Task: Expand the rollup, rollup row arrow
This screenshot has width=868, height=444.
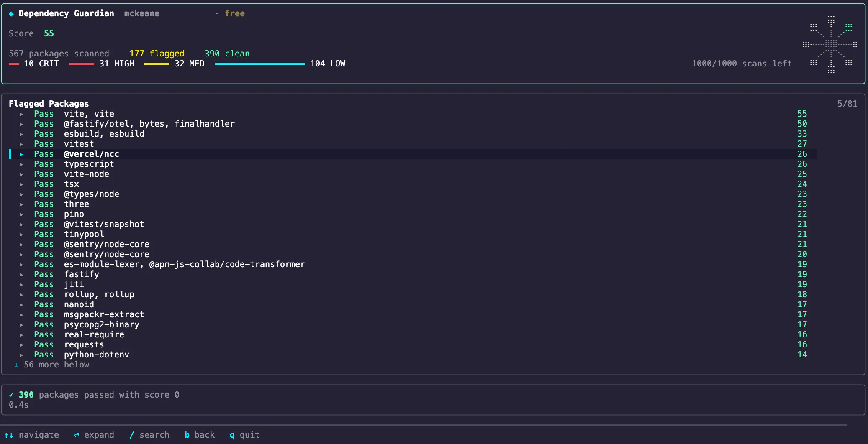Action: point(21,295)
